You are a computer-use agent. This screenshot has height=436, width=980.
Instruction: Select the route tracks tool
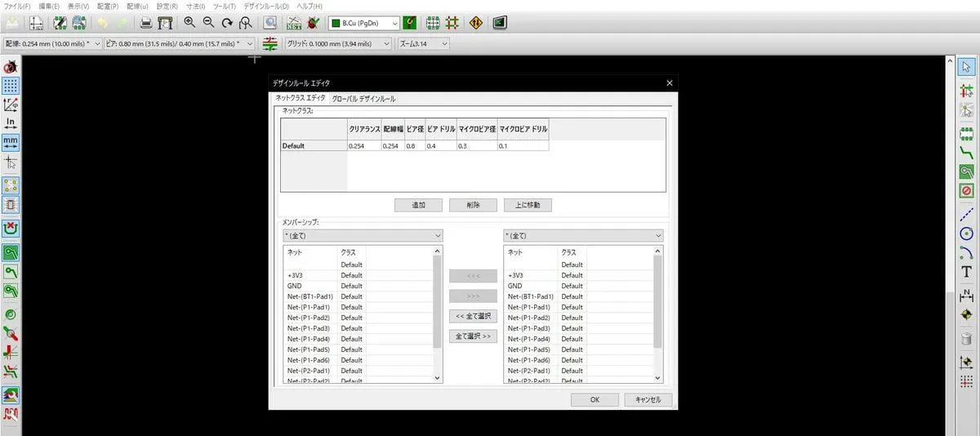[x=966, y=153]
